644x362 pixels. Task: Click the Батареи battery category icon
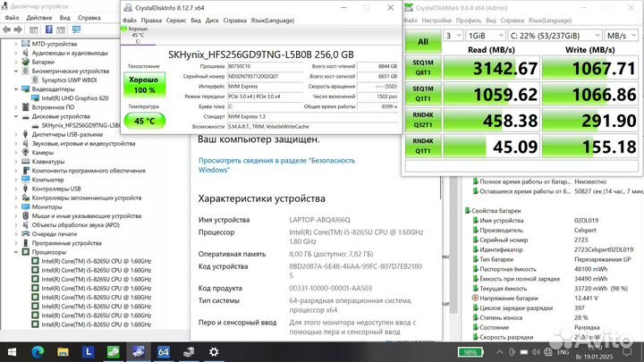[x=25, y=62]
